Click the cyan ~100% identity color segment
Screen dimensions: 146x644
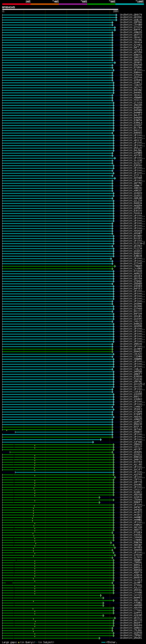click(130, 4)
